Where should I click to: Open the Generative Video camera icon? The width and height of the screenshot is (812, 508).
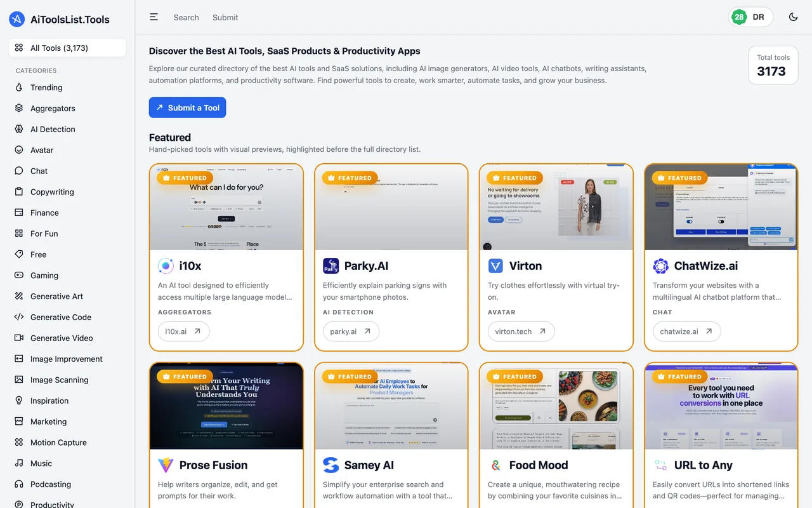click(19, 338)
